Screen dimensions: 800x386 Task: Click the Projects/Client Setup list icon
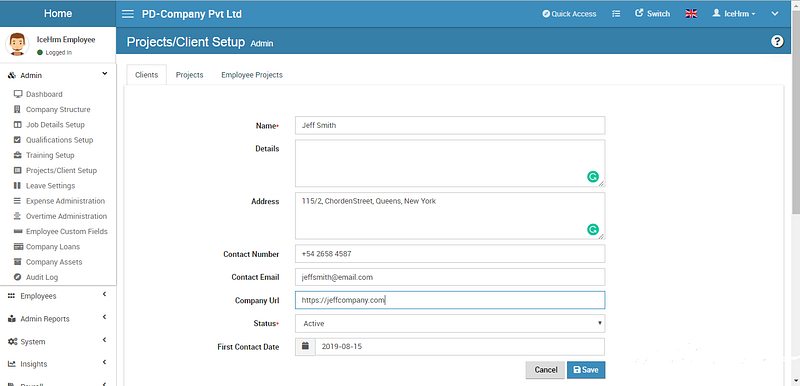pyautogui.click(x=17, y=170)
